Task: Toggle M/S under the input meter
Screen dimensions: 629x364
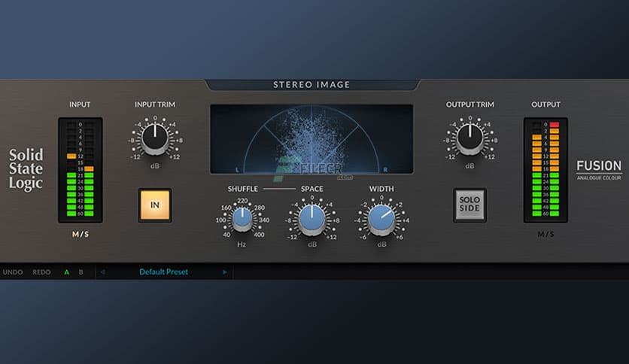Action: [81, 234]
